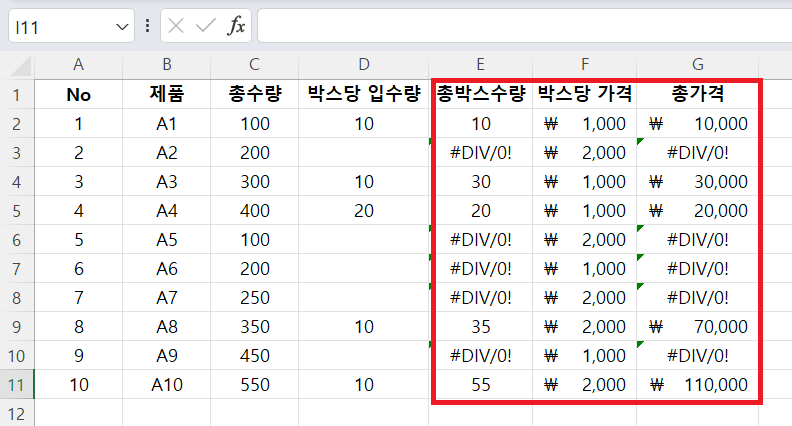Select column G header
Screen dimensions: 792x426
coord(698,65)
